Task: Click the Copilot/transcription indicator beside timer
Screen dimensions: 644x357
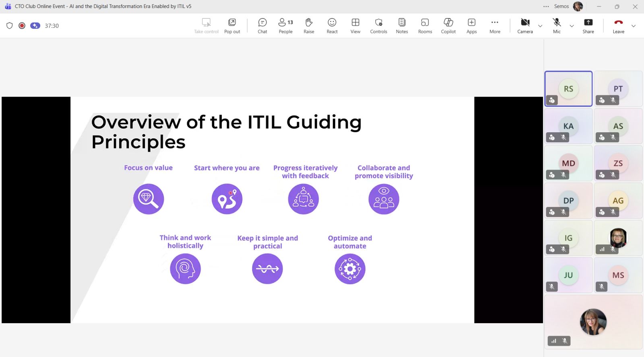Action: point(35,26)
